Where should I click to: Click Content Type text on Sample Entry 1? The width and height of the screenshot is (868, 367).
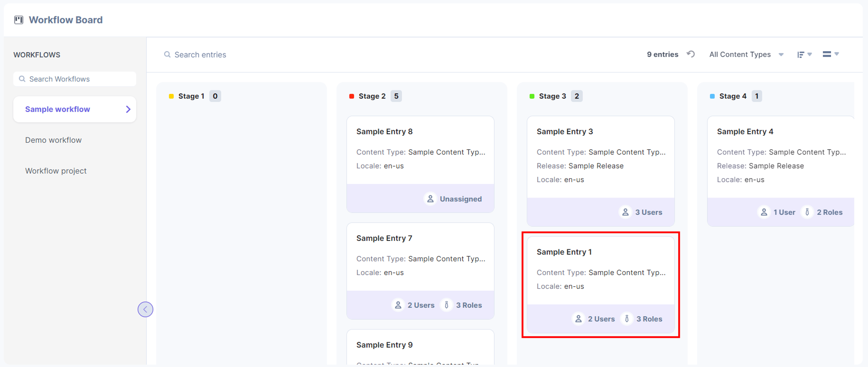(601, 273)
